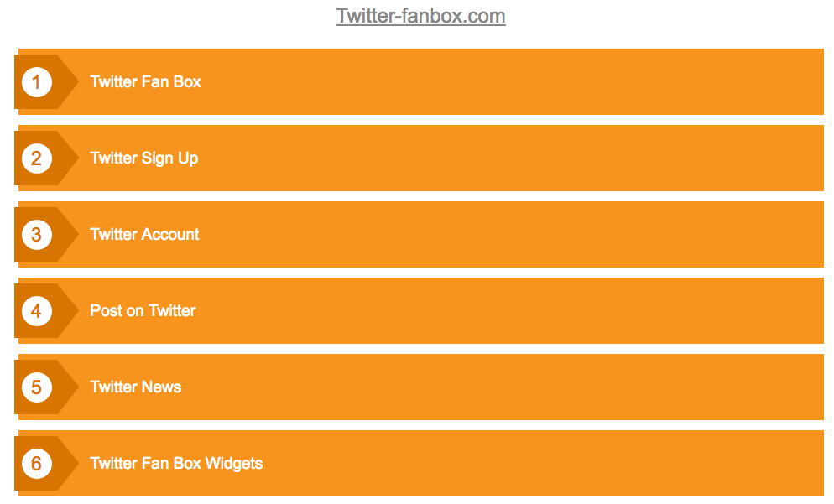Open the Twitter Fan Box Widgets text link
This screenshot has height=504, width=834.
(x=176, y=463)
